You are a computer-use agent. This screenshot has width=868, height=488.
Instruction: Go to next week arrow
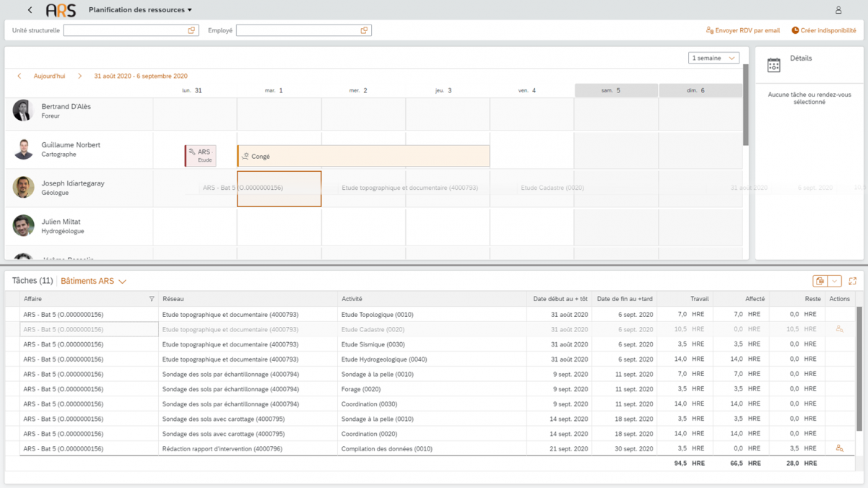tap(79, 76)
